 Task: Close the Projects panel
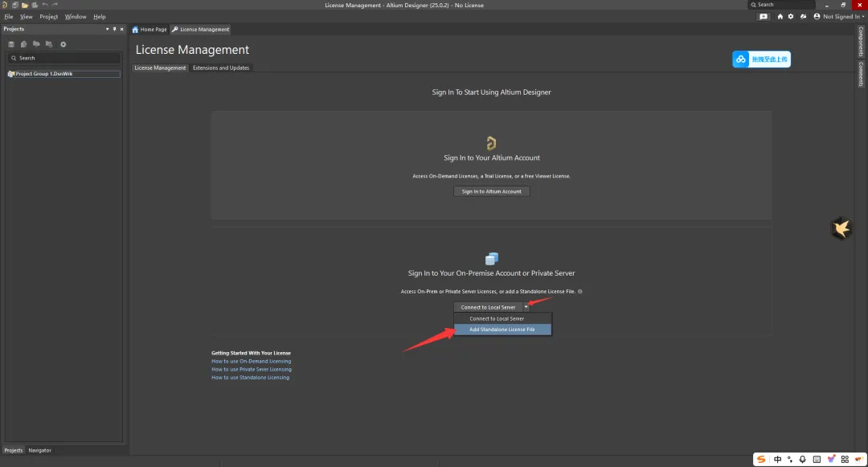tap(122, 29)
